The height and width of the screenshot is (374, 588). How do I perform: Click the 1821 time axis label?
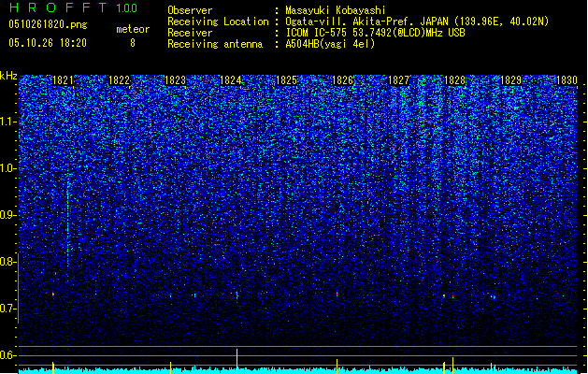point(63,80)
